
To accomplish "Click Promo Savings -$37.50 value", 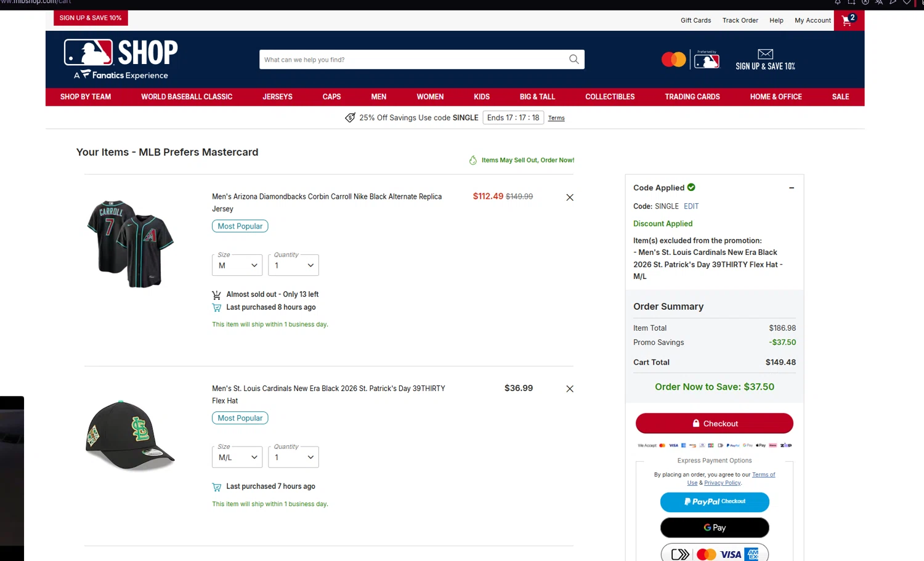I will click(782, 342).
